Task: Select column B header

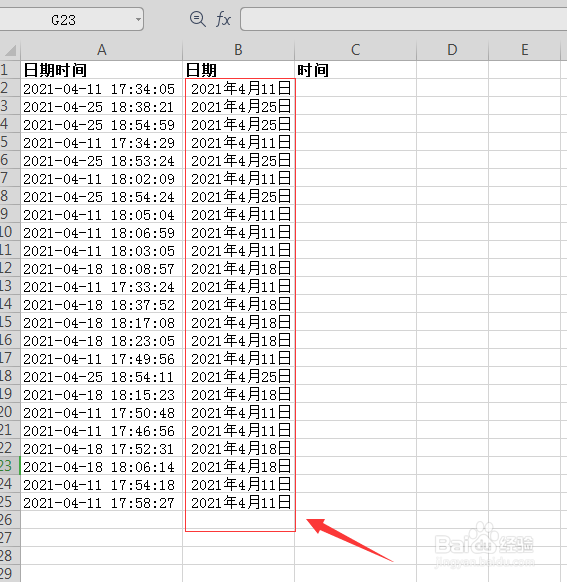Action: pyautogui.click(x=239, y=50)
